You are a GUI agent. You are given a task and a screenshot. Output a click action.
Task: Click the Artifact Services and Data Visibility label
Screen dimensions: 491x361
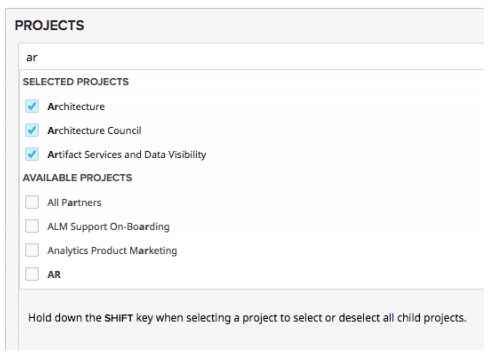[127, 155]
